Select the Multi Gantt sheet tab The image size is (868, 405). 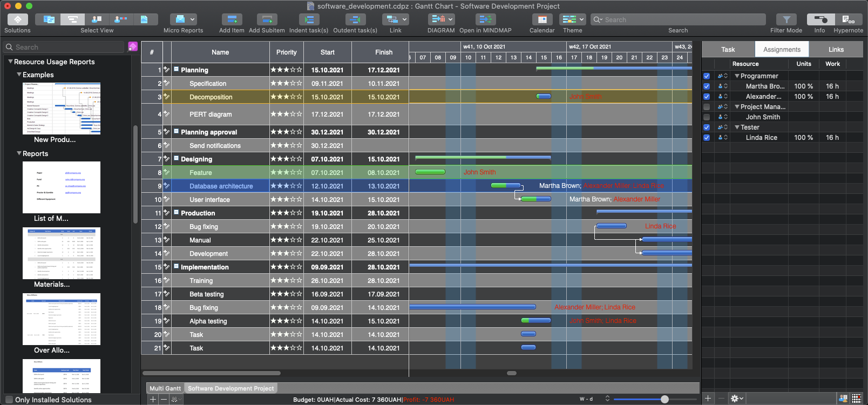(x=165, y=388)
